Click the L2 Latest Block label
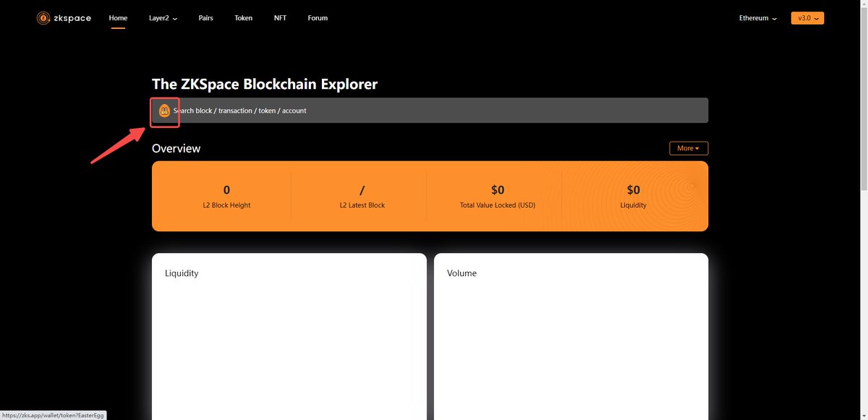The image size is (868, 420). tap(362, 205)
